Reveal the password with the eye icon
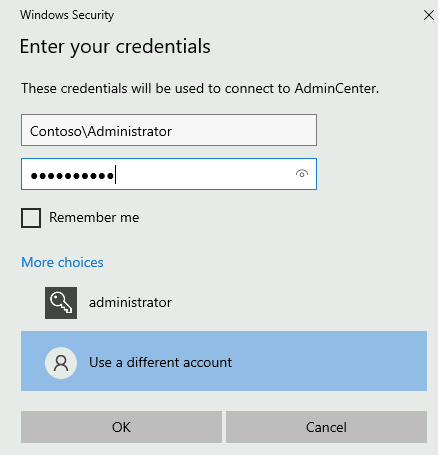The width and height of the screenshot is (438, 455). pos(302,174)
